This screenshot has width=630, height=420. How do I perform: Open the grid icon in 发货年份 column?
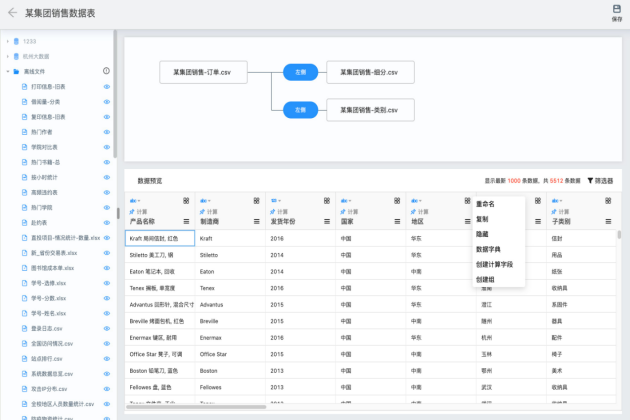[327, 201]
